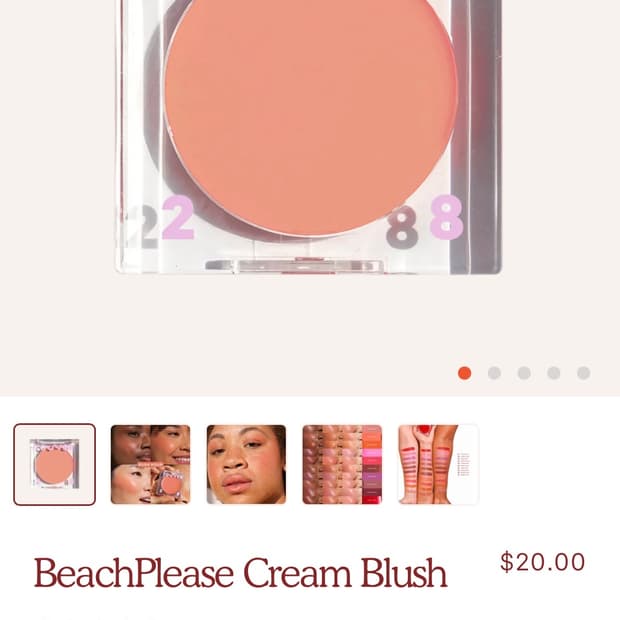Open the shade grid swatches thumbnail
The height and width of the screenshot is (620, 620).
click(342, 464)
